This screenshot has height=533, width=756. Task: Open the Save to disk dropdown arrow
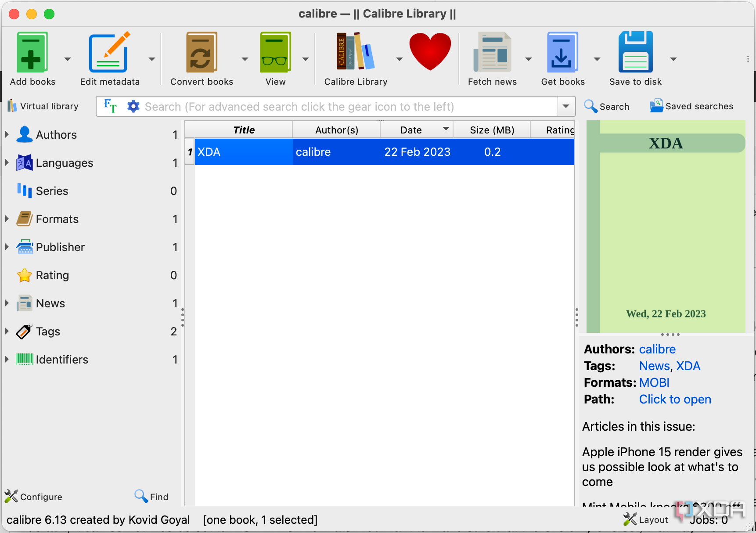[x=673, y=59]
